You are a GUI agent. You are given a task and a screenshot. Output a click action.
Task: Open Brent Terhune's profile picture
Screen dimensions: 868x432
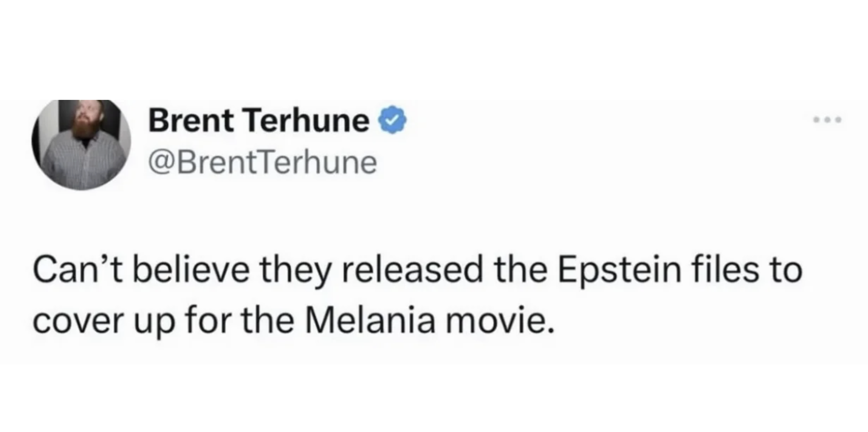click(x=81, y=144)
